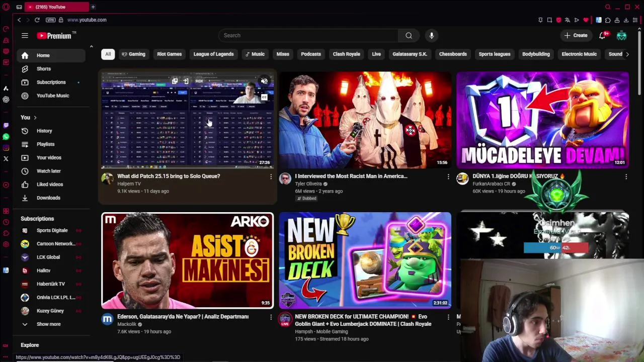
Task: Click the search magnifier button
Action: (x=409, y=35)
